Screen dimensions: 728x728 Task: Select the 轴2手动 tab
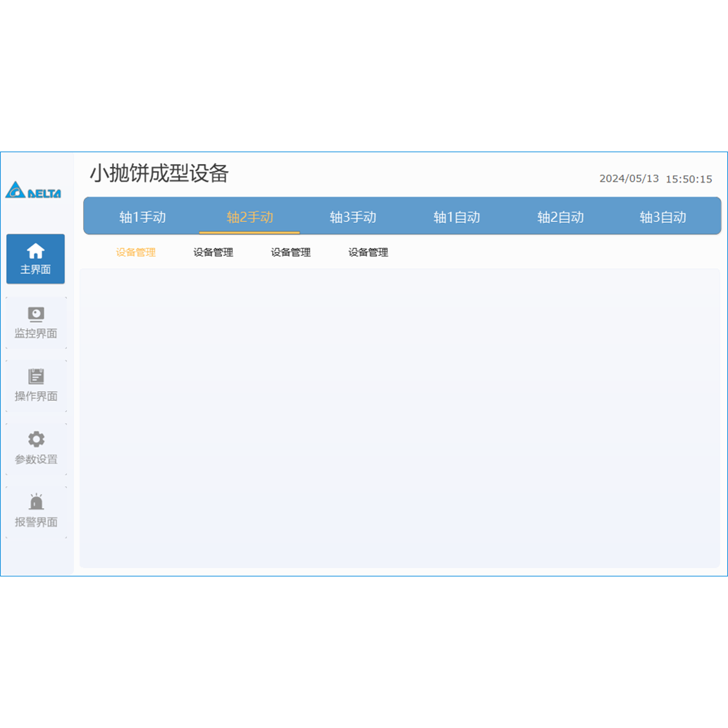pos(249,217)
